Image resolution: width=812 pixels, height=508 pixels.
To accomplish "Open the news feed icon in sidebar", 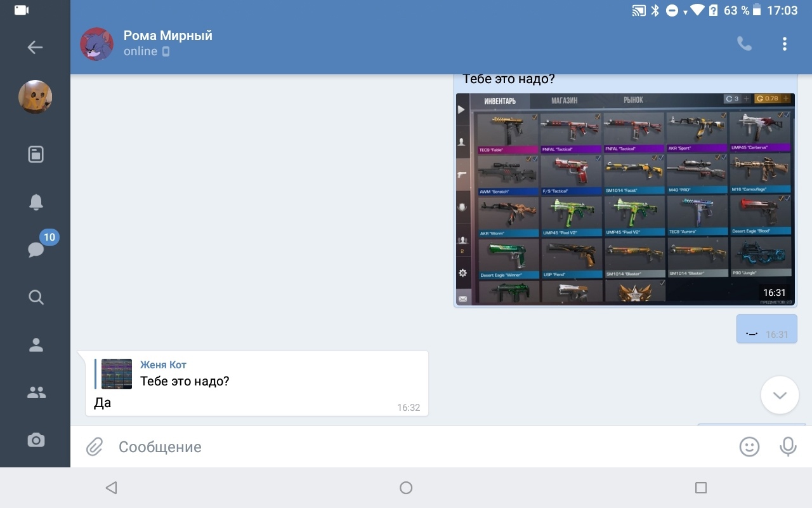I will click(36, 154).
